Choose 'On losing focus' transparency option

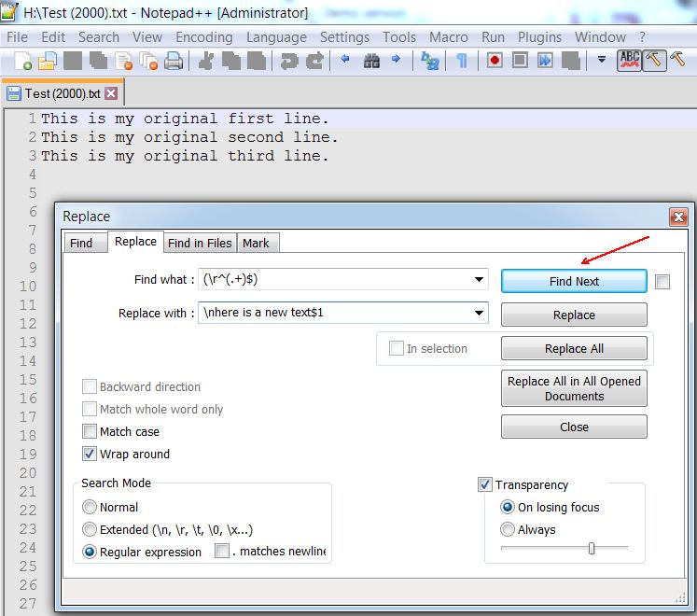click(508, 507)
